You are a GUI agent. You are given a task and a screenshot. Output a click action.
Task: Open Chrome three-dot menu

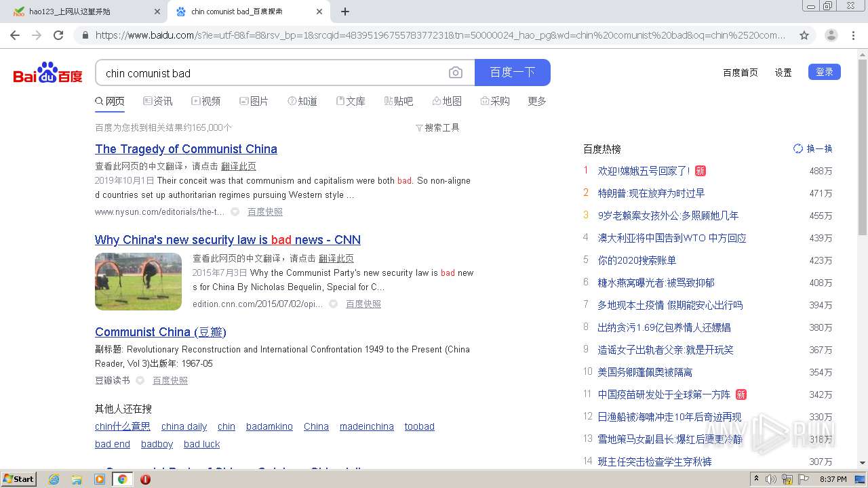click(854, 35)
